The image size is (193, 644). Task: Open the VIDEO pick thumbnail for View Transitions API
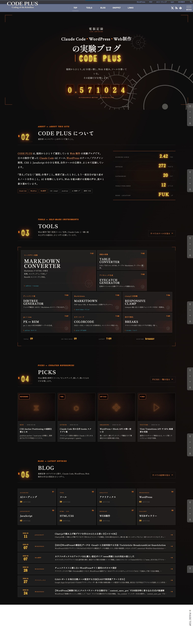tap(156, 407)
